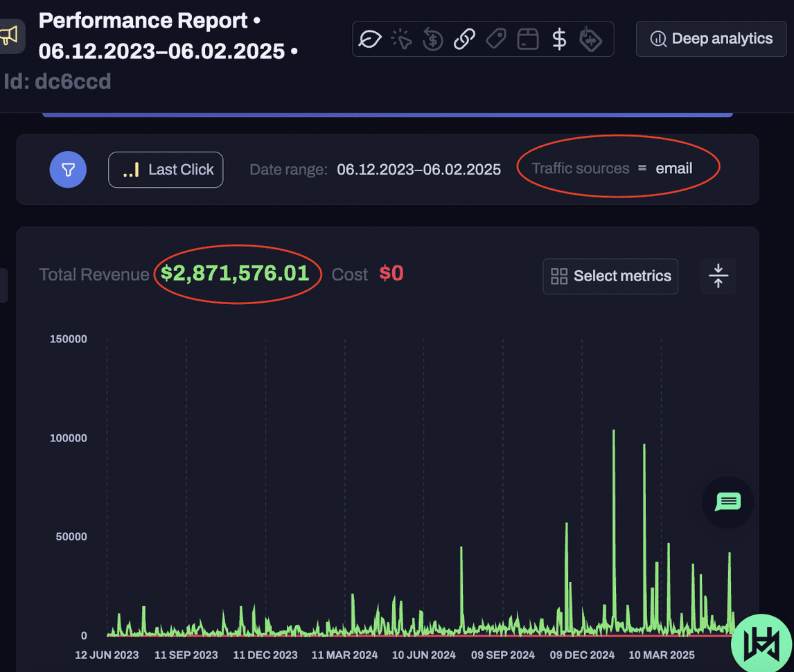Open the filter funnel button
Screen dimensions: 794x672
point(68,170)
